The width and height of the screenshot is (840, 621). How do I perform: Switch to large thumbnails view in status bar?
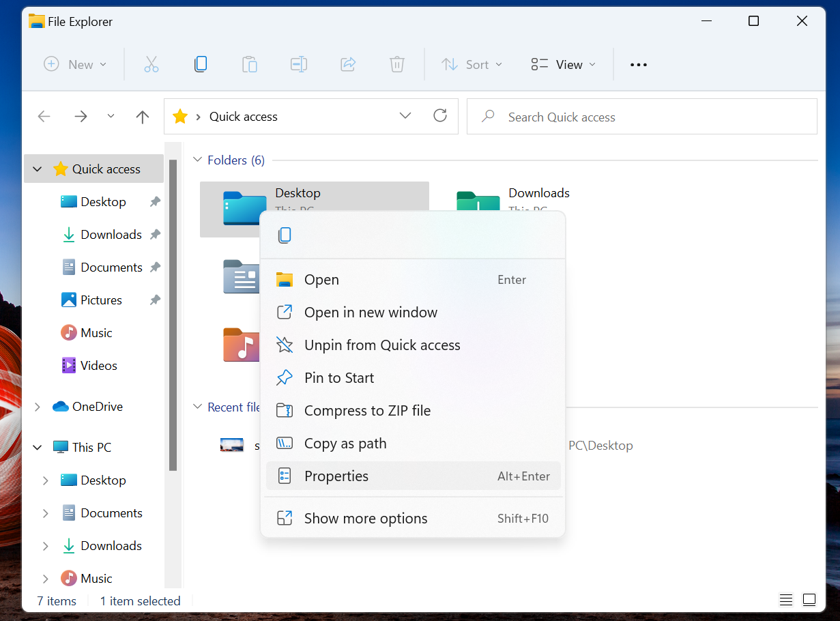tap(809, 601)
